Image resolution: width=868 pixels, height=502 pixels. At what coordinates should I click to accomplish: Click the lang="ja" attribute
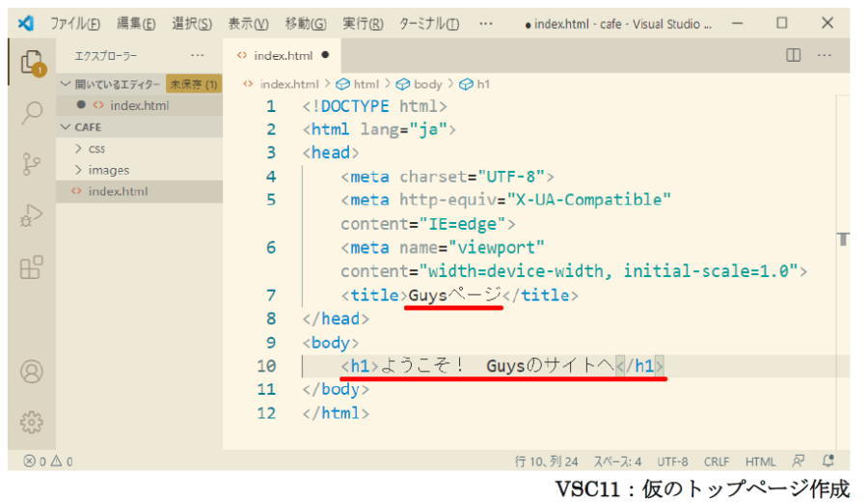click(x=403, y=129)
